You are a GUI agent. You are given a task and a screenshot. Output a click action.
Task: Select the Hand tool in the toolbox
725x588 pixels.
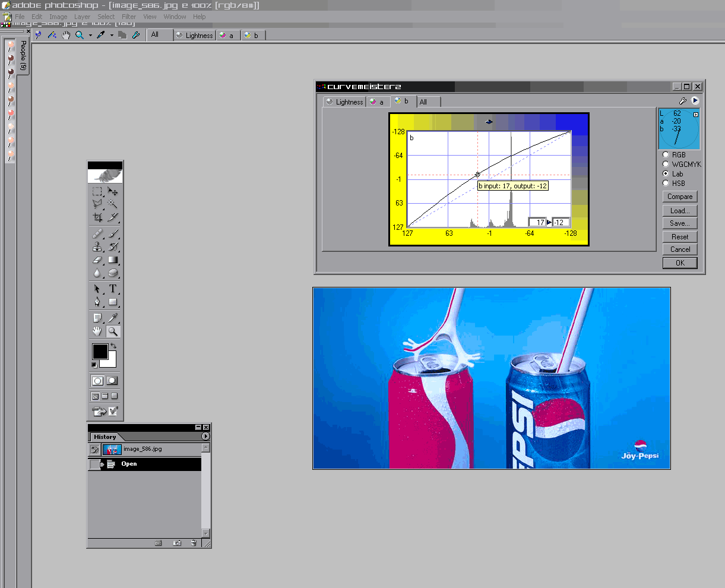pyautogui.click(x=97, y=331)
